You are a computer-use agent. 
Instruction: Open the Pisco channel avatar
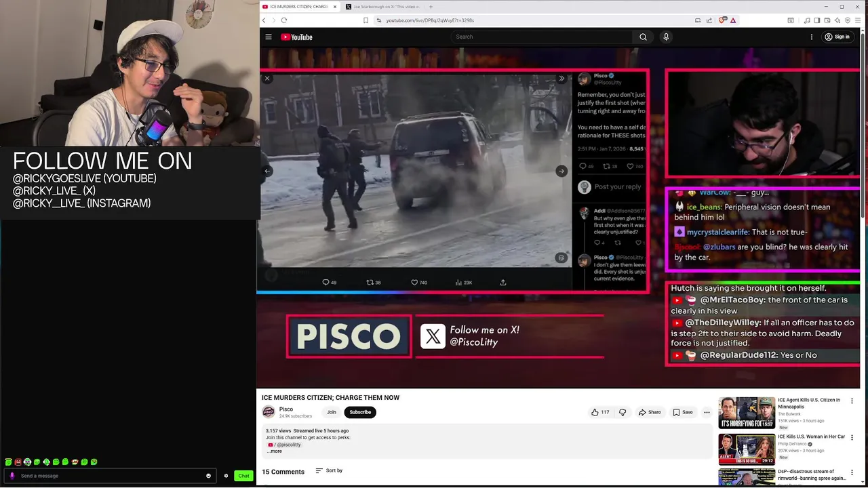point(269,412)
